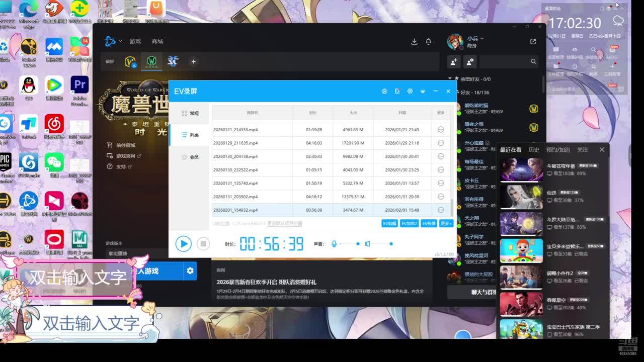The height and width of the screenshot is (362, 644).
Task: Adjust the microphone volume slider handle
Action: pyautogui.click(x=358, y=244)
